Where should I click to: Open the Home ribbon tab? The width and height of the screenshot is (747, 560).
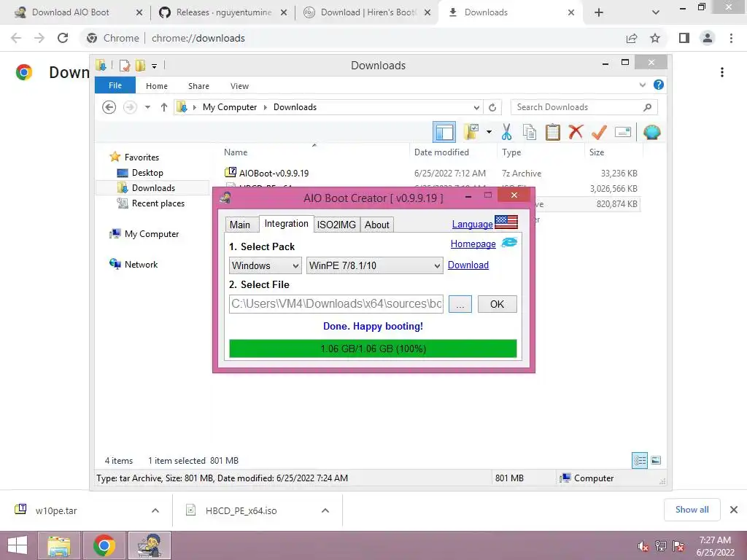point(157,86)
